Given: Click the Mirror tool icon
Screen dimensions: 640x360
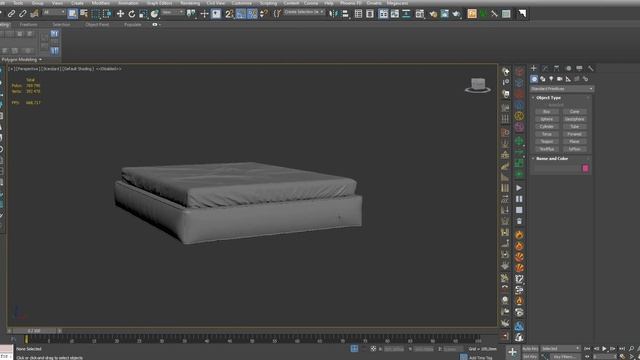Looking at the screenshot, I should pos(333,14).
